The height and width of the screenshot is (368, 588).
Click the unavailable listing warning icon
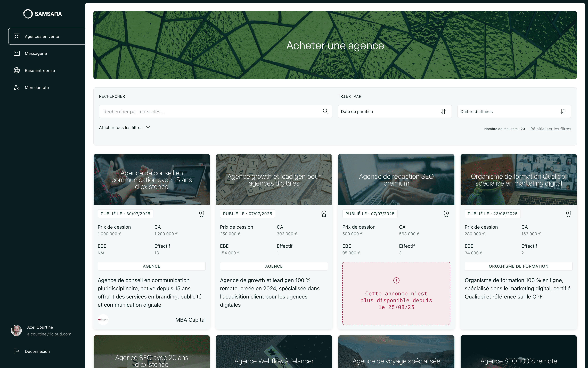(x=396, y=280)
